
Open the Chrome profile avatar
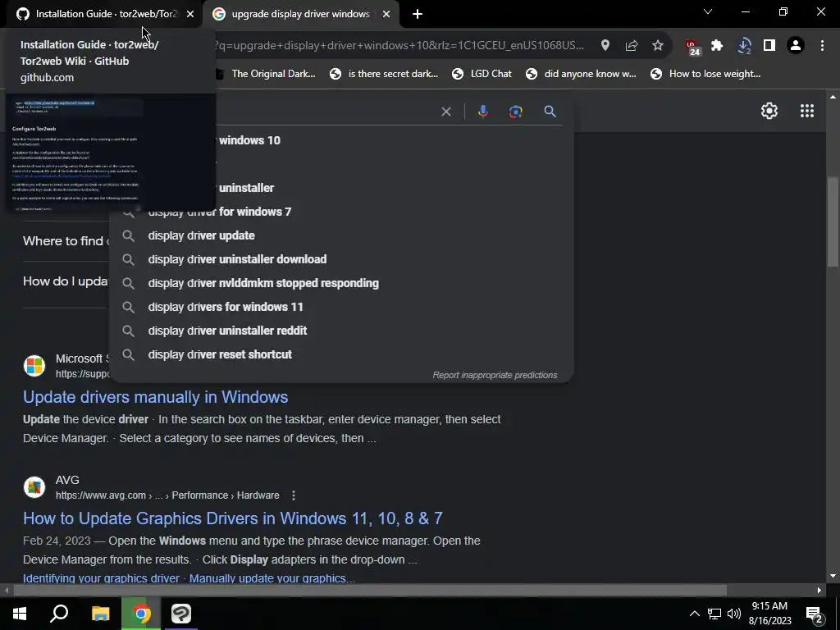(x=796, y=46)
